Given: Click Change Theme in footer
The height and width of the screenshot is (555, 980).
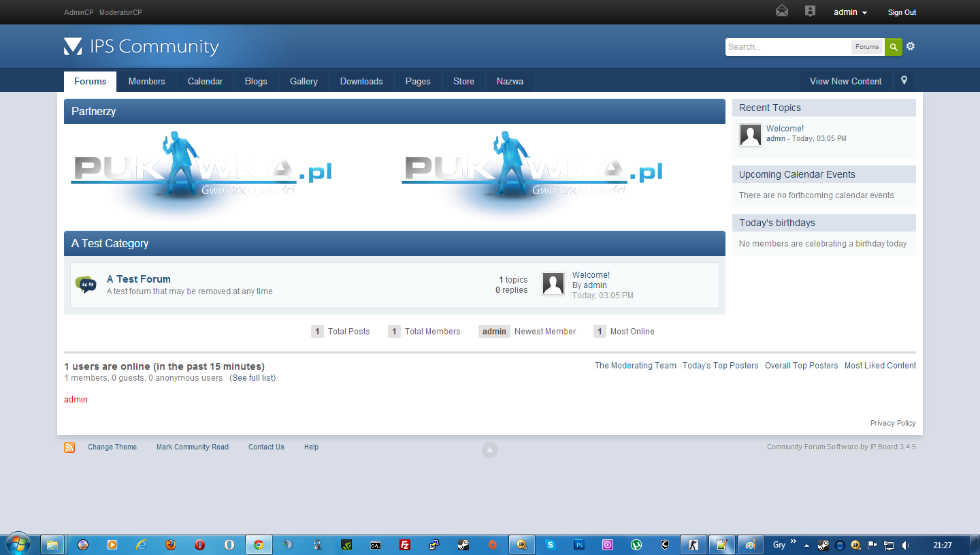Looking at the screenshot, I should 112,447.
